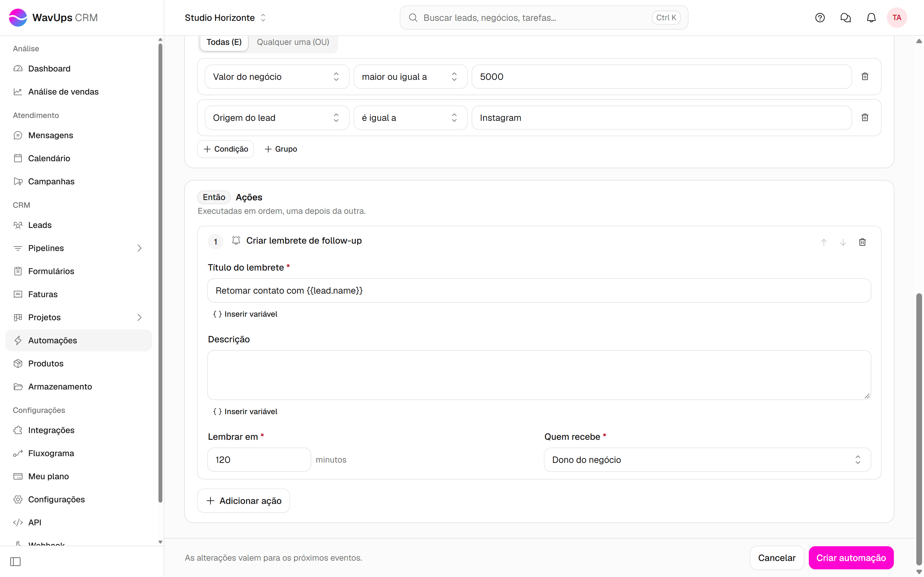924x577 pixels.
Task: Open the TA user avatar
Action: pos(896,18)
